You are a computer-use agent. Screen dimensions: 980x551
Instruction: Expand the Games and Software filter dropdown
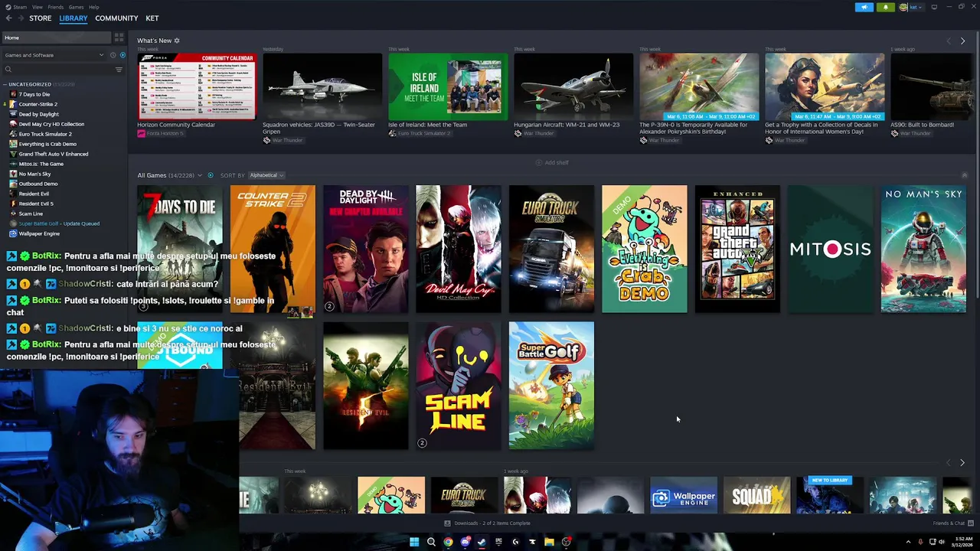54,55
